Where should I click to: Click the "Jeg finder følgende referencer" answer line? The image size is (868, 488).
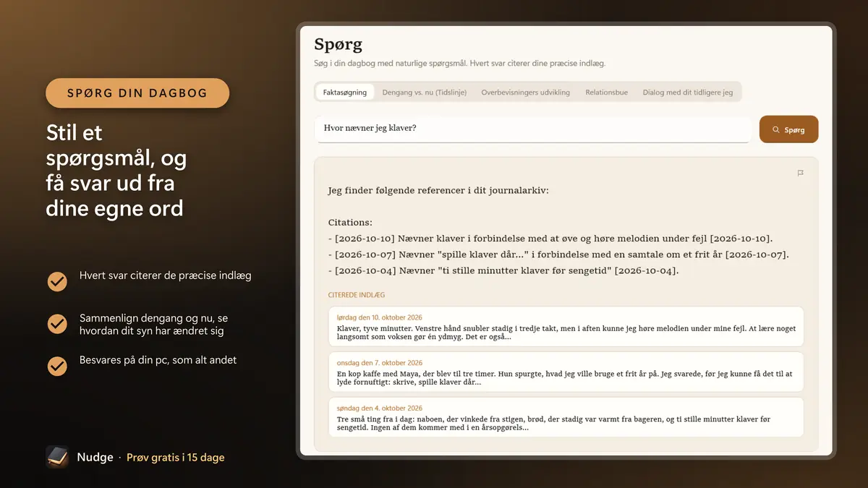pyautogui.click(x=438, y=191)
